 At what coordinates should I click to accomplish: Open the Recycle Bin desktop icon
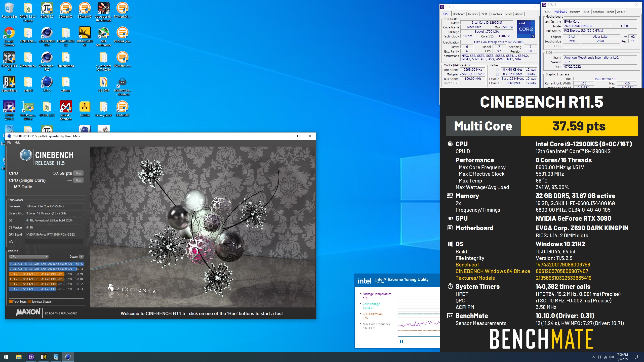tap(9, 10)
